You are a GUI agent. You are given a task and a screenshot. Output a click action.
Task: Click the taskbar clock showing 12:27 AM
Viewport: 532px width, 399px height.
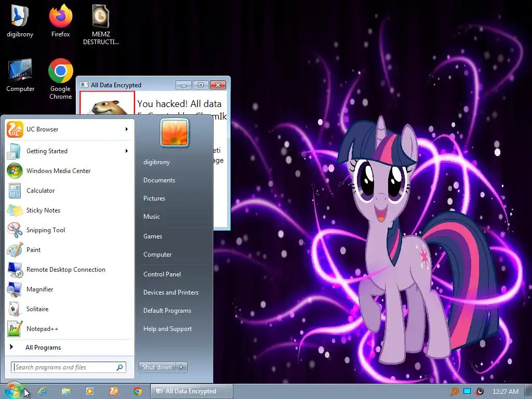[505, 392]
